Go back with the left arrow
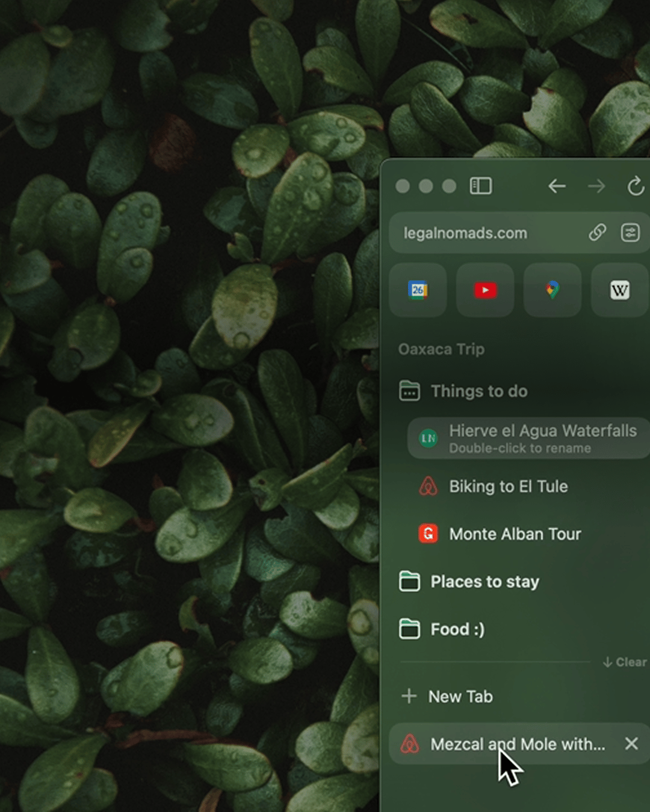Screen dimensions: 650x812 pyautogui.click(x=557, y=186)
